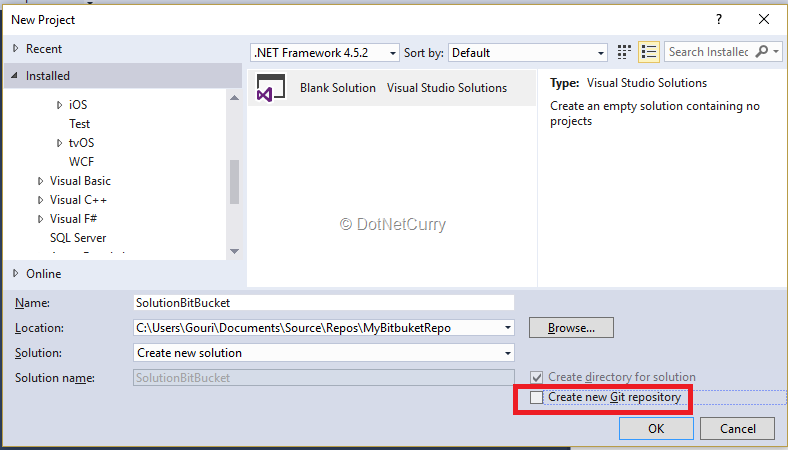Image resolution: width=788 pixels, height=450 pixels.
Task: Select the tvOS tree label
Action: (81, 143)
